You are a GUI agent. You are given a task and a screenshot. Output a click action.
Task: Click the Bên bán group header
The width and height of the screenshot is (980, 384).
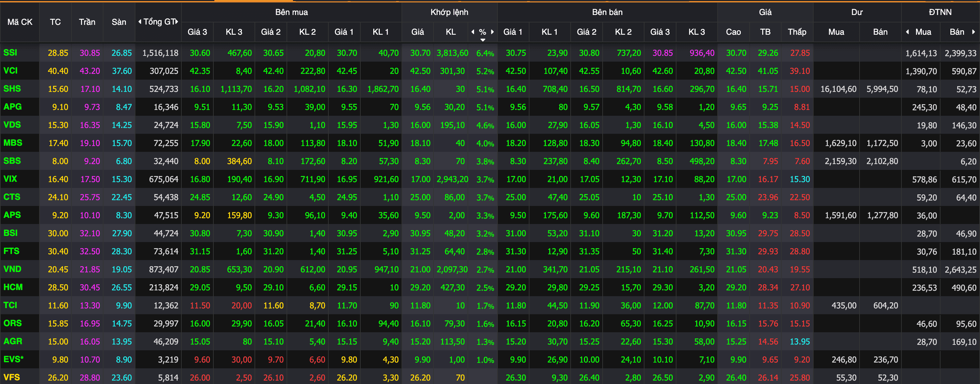click(607, 12)
